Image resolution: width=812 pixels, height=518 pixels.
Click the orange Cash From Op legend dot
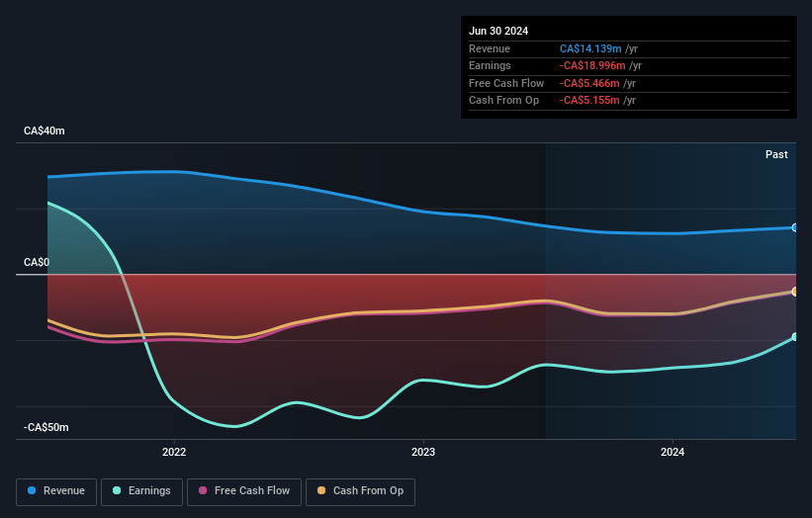coord(321,490)
